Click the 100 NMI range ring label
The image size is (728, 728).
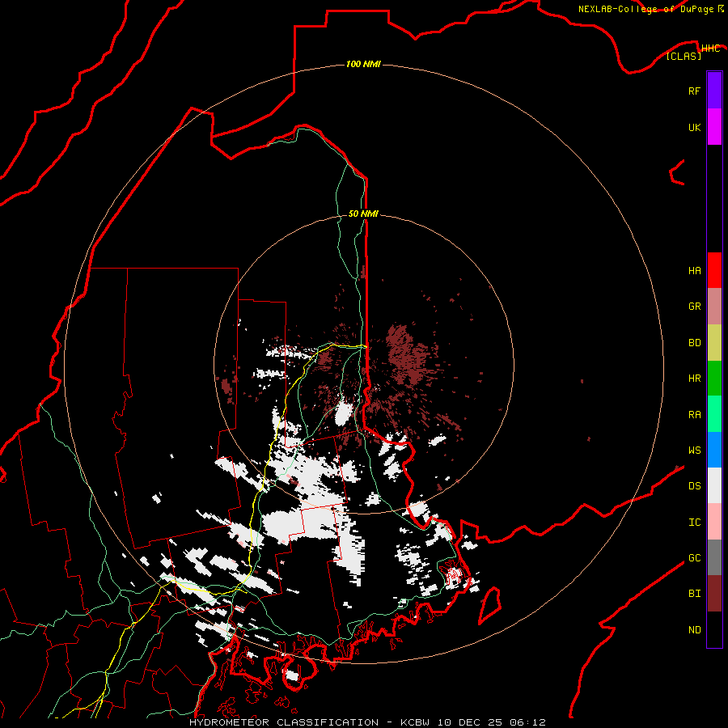(363, 64)
